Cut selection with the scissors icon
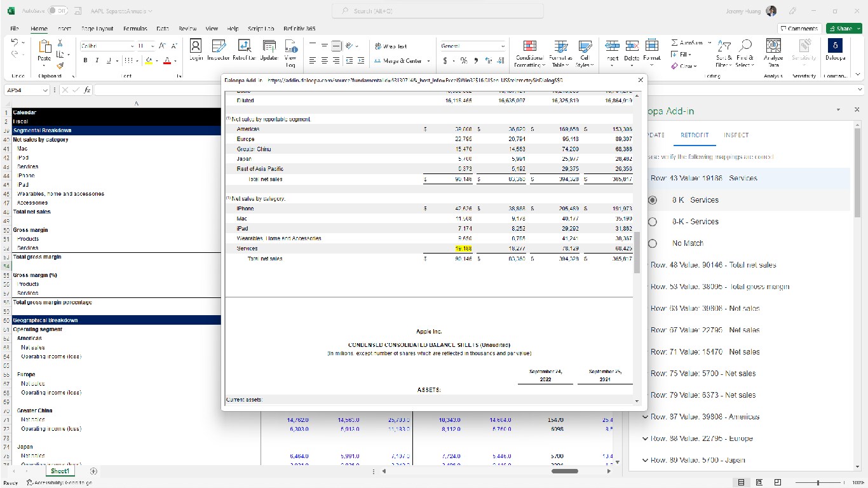The image size is (868, 488). pyautogui.click(x=60, y=43)
